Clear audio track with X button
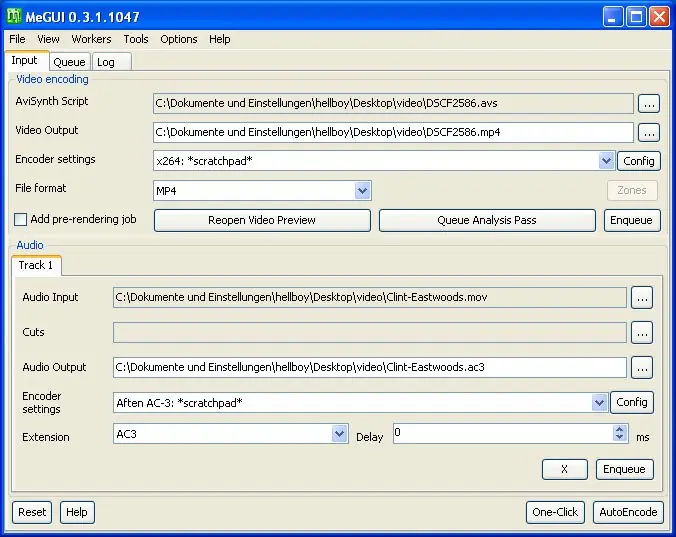Image resolution: width=676 pixels, height=537 pixels. pyautogui.click(x=564, y=469)
